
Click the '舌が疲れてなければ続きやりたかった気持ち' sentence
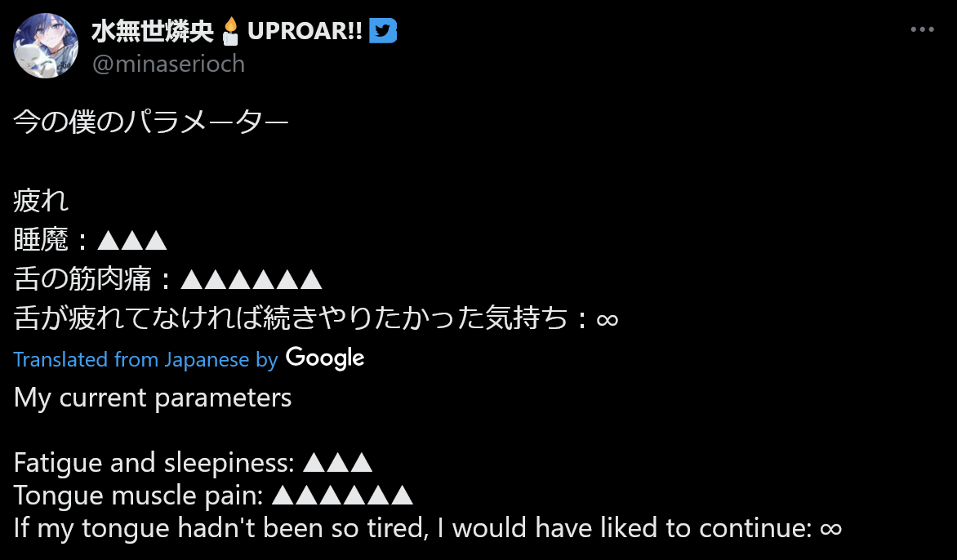292,318
